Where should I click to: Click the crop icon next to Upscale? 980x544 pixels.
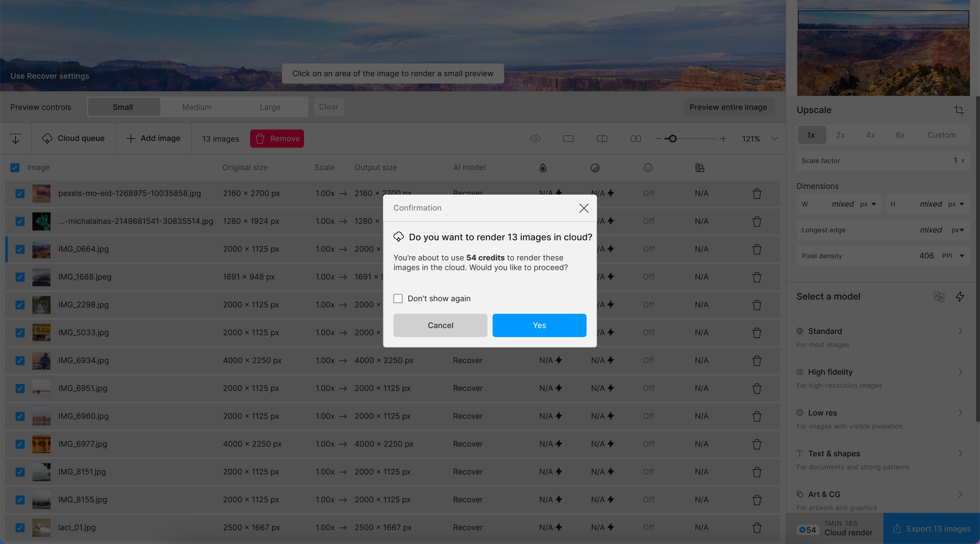(959, 110)
